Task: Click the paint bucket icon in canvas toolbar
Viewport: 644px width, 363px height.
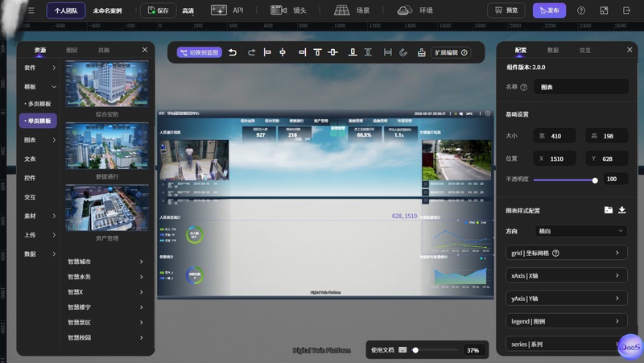Action: click(421, 52)
